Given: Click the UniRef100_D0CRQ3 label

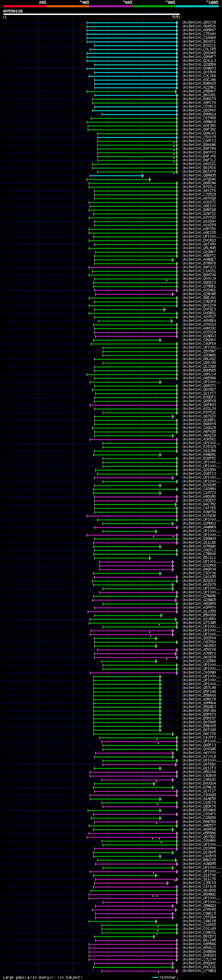Looking at the screenshot, I should click(x=199, y=241).
